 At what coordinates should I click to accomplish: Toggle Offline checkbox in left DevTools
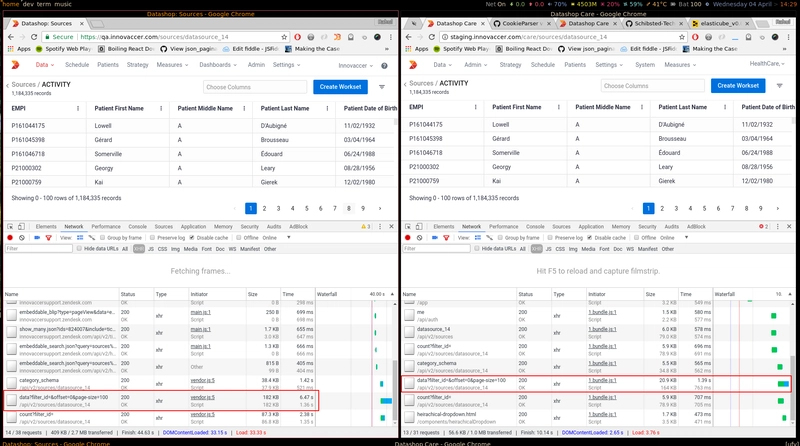238,238
